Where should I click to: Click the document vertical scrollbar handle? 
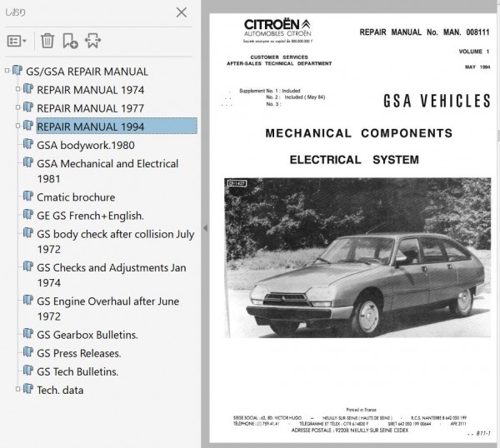(x=498, y=136)
